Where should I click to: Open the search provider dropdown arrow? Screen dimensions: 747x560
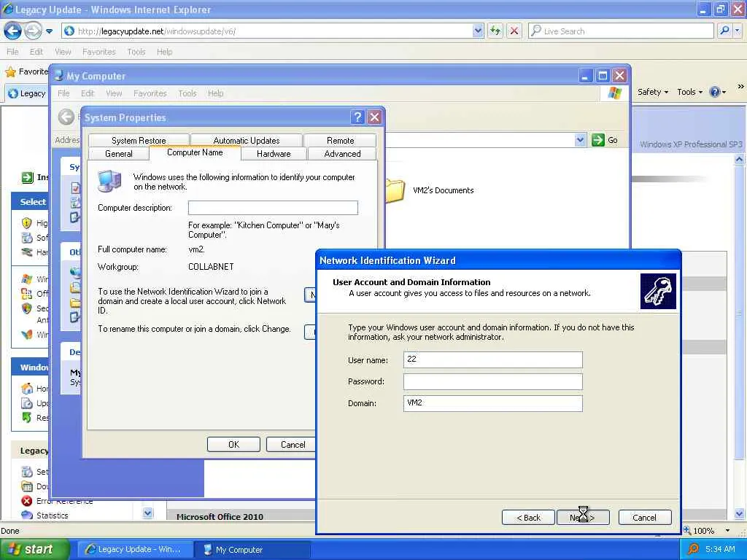pyautogui.click(x=738, y=31)
